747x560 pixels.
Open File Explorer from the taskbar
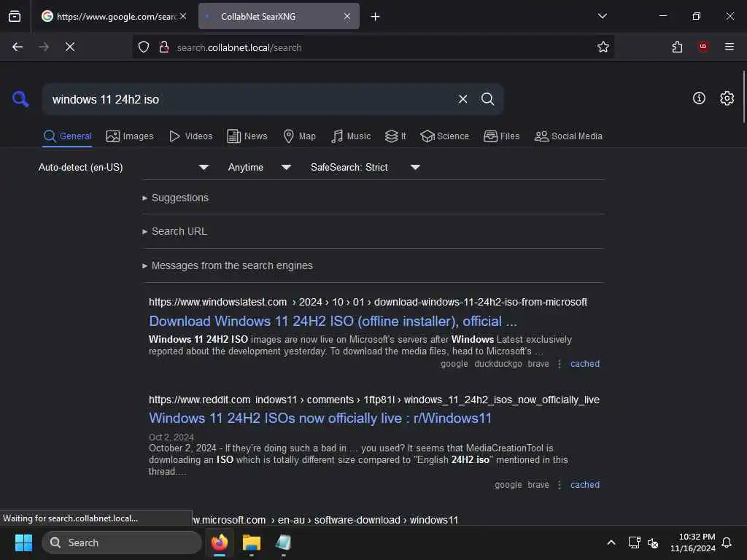point(252,542)
